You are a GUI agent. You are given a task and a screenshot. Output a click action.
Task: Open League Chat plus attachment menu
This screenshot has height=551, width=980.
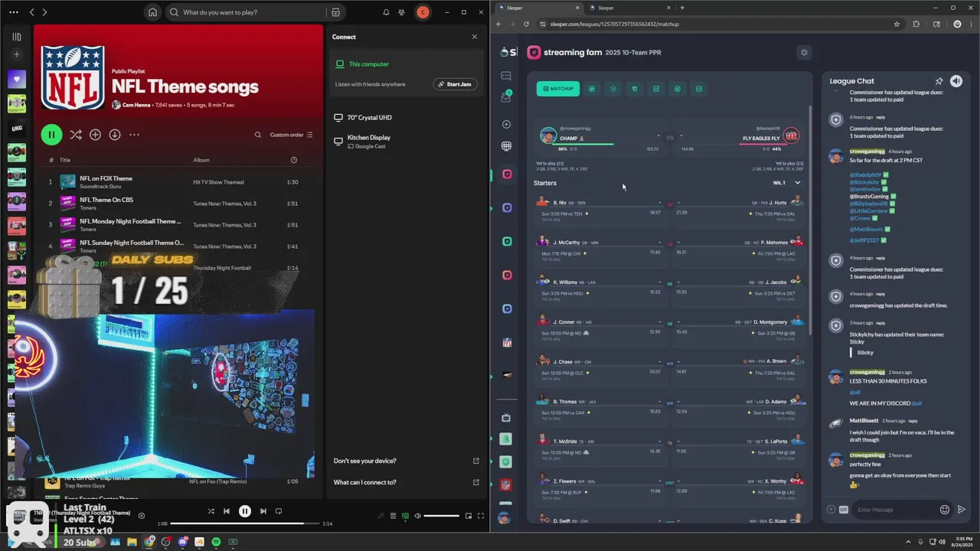click(x=831, y=510)
